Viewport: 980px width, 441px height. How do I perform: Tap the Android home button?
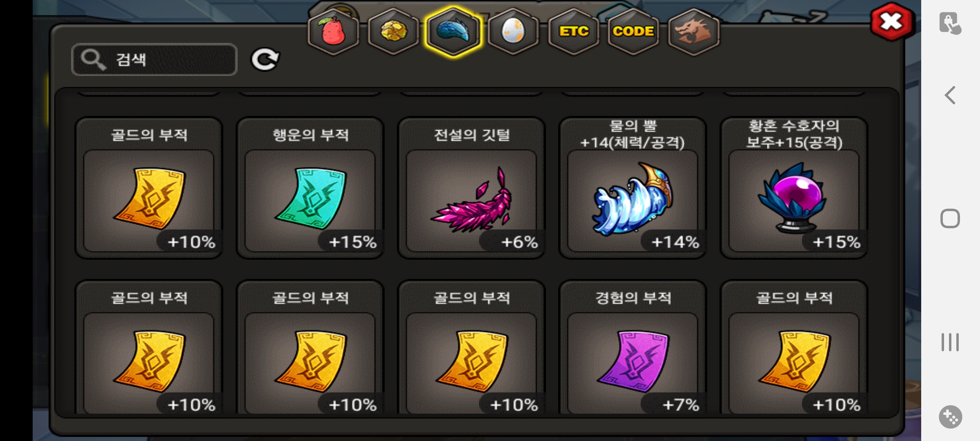pos(950,218)
